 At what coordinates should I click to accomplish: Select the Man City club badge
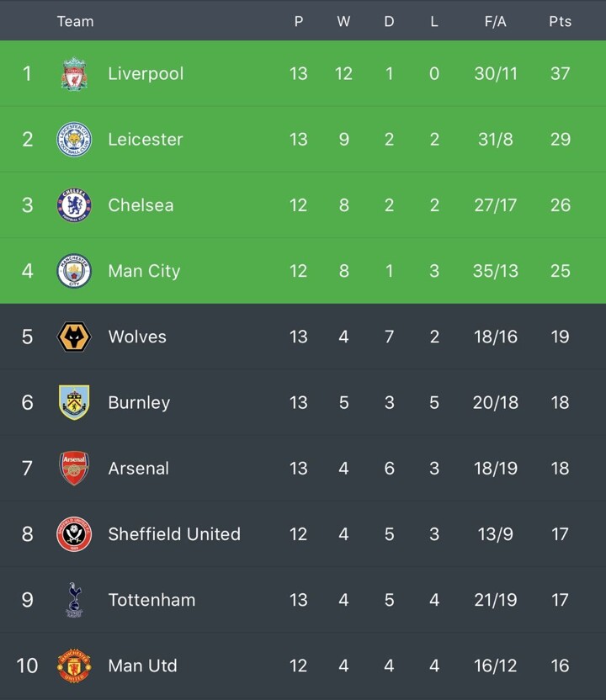click(x=74, y=271)
